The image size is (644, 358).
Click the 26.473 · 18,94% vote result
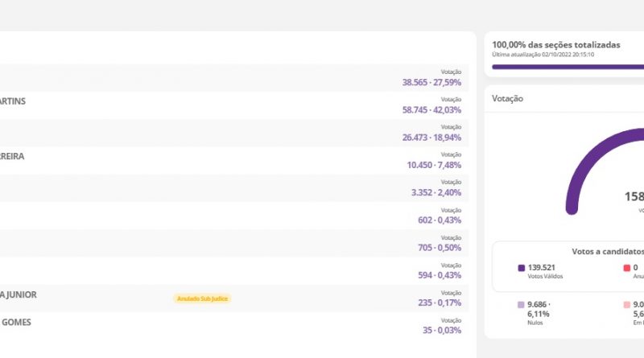click(431, 138)
